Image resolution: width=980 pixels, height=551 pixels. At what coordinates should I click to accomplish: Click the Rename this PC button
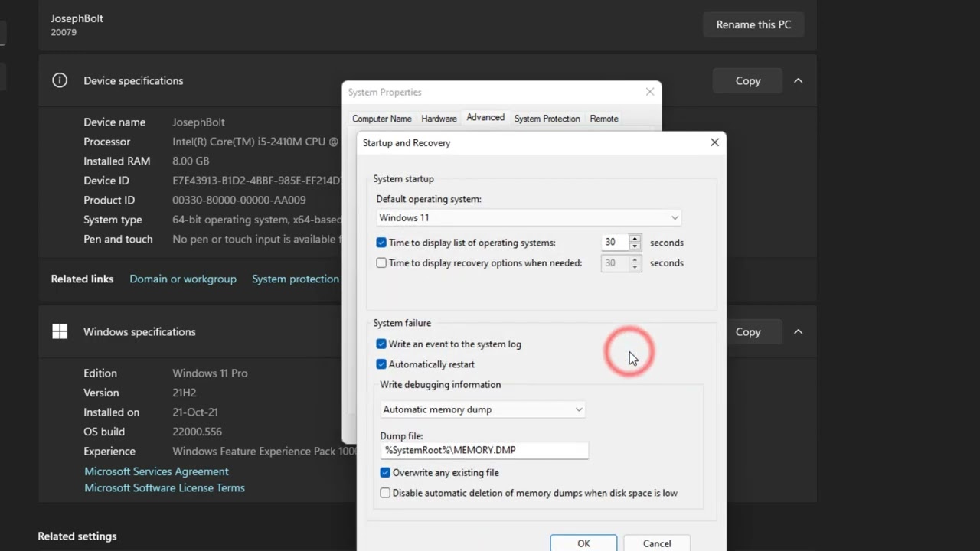tap(753, 24)
